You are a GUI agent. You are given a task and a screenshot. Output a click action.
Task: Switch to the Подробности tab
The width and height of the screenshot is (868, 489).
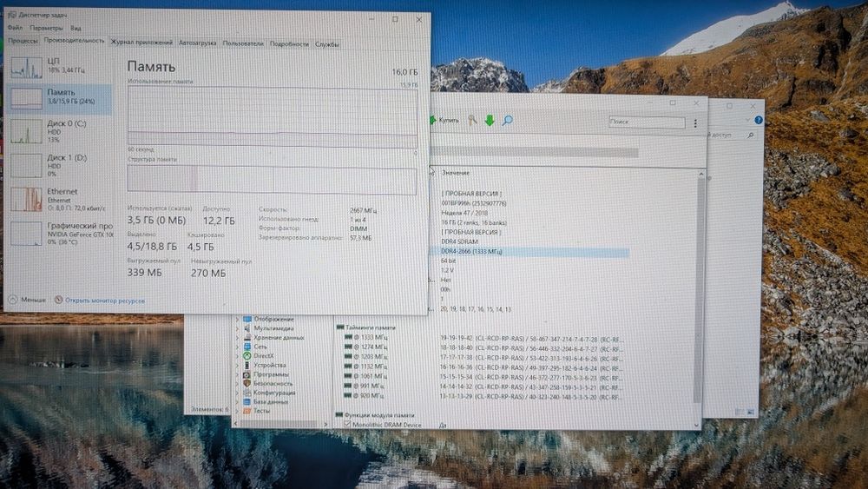point(289,43)
